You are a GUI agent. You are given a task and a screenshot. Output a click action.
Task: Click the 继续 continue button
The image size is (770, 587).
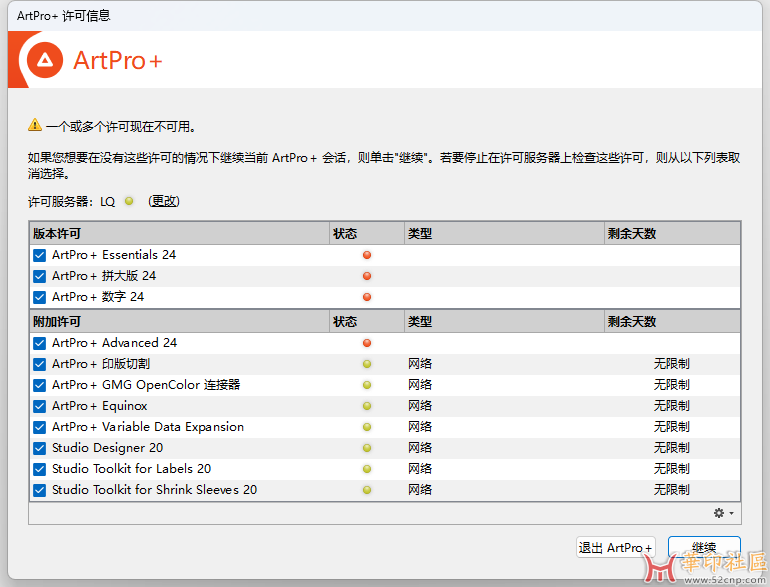[x=704, y=547]
